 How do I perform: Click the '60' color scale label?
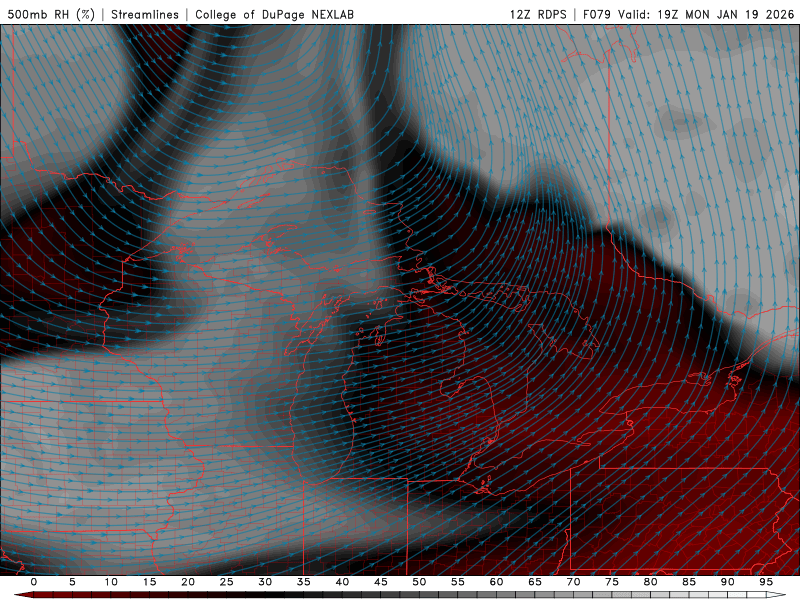click(496, 582)
